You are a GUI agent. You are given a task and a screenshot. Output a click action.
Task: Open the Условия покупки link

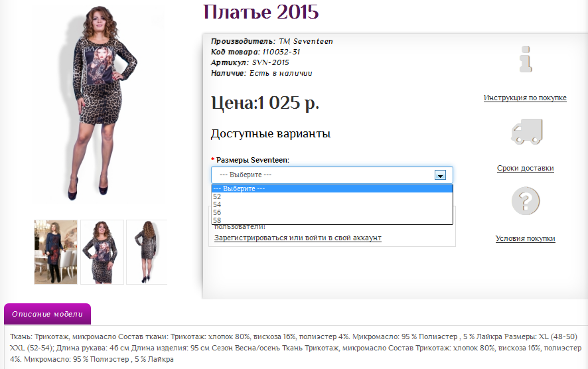526,238
